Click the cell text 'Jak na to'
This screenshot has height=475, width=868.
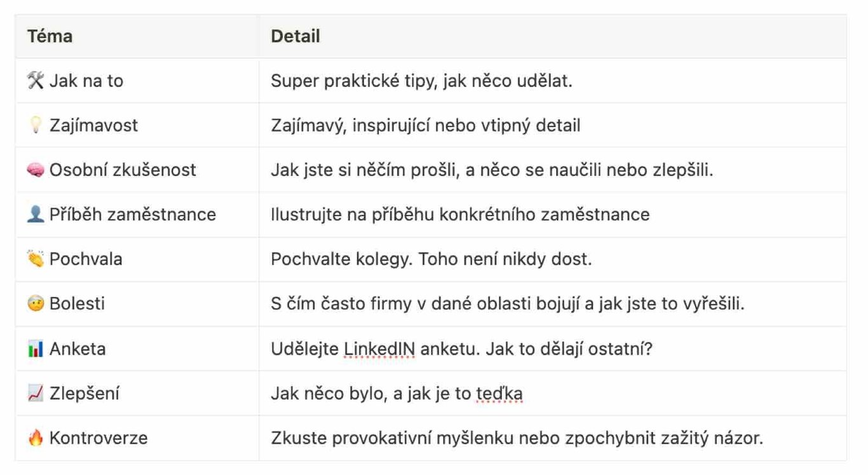86,81
